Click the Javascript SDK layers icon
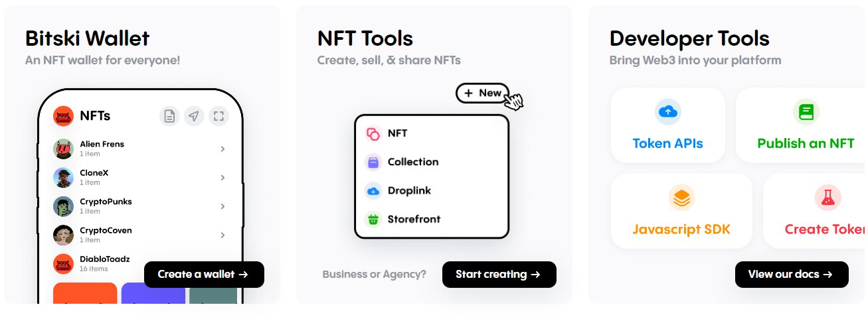868x321 pixels. click(681, 198)
